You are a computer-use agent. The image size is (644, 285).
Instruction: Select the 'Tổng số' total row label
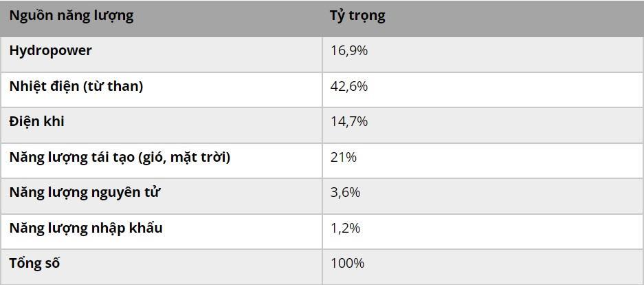pyautogui.click(x=34, y=263)
